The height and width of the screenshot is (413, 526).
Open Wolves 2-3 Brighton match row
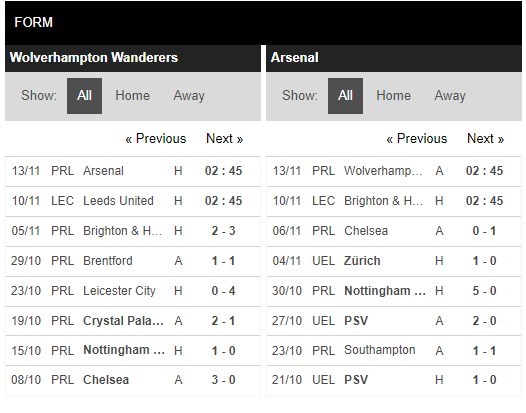pyautogui.click(x=133, y=231)
